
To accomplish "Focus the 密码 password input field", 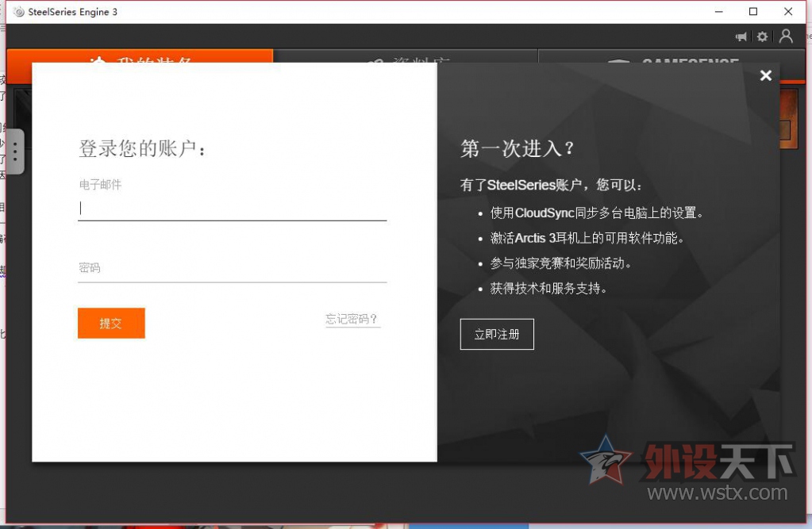I will 232,268.
